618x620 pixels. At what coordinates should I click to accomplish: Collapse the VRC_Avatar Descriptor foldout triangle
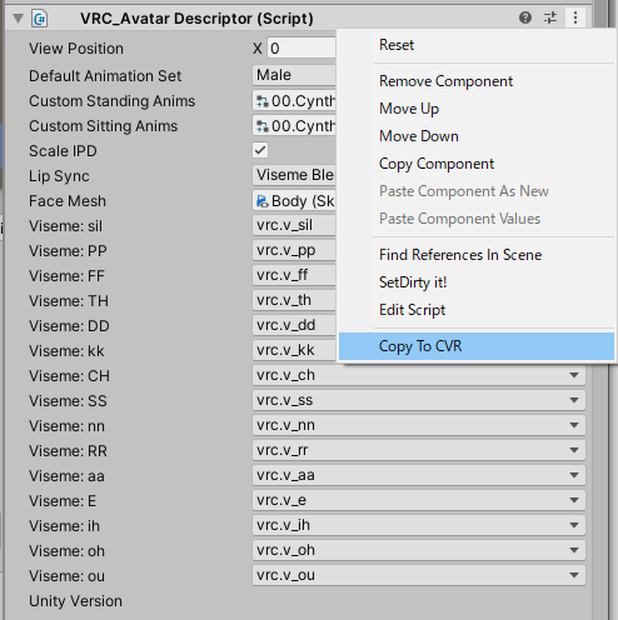(x=18, y=18)
